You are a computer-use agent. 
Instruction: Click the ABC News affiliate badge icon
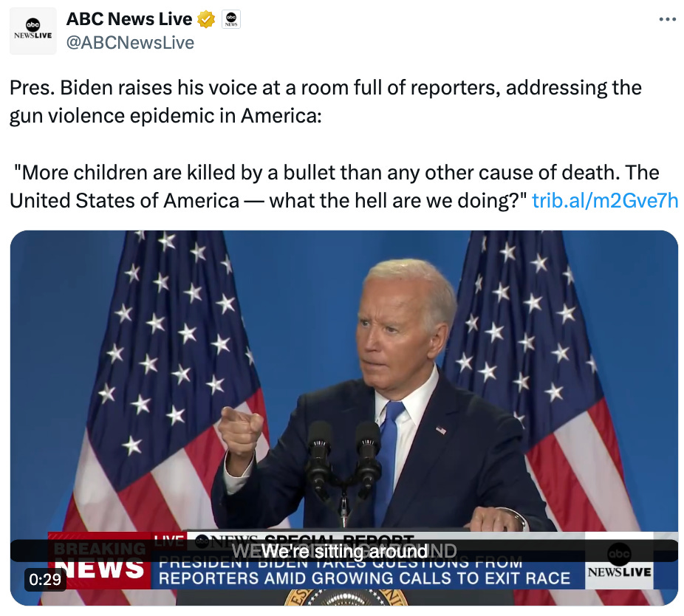231,19
